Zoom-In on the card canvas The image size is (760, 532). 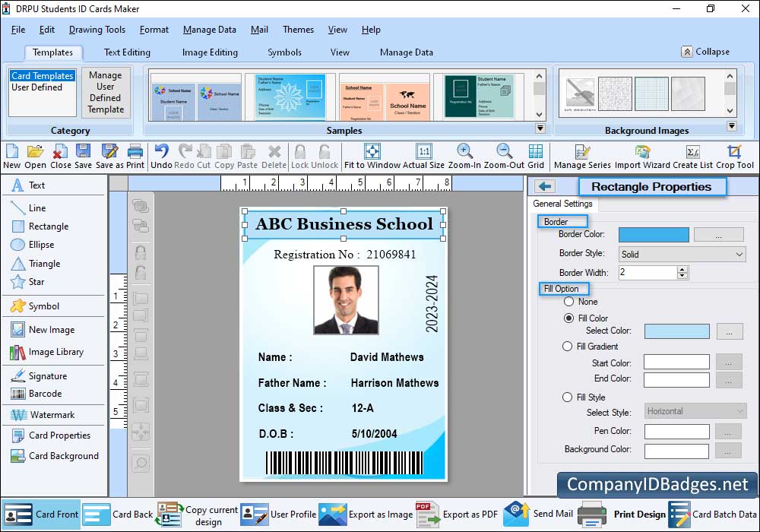point(464,156)
